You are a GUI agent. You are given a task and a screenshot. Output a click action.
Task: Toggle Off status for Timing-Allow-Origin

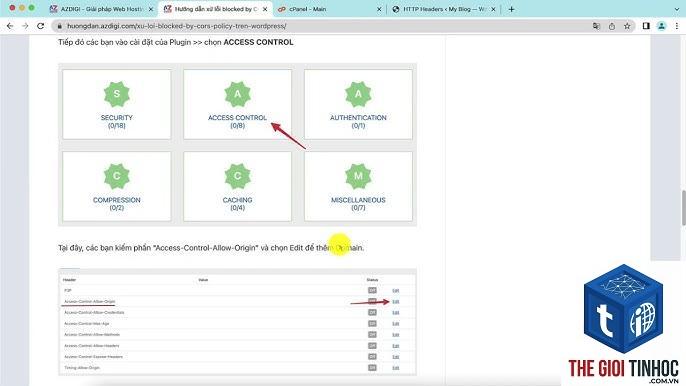coord(372,368)
